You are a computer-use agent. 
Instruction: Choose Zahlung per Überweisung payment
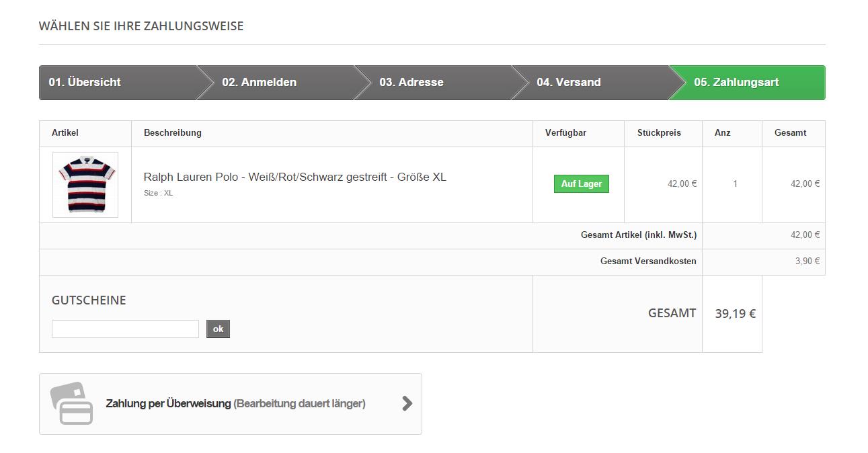tap(231, 404)
